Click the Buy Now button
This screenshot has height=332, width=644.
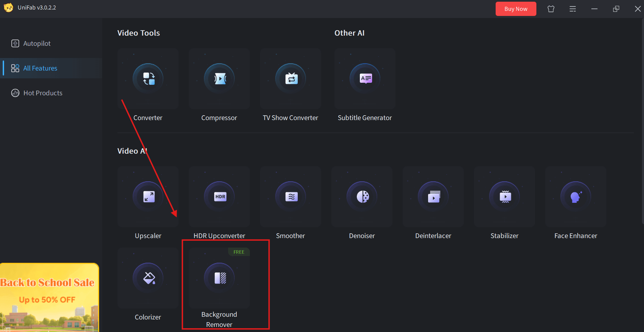point(516,9)
